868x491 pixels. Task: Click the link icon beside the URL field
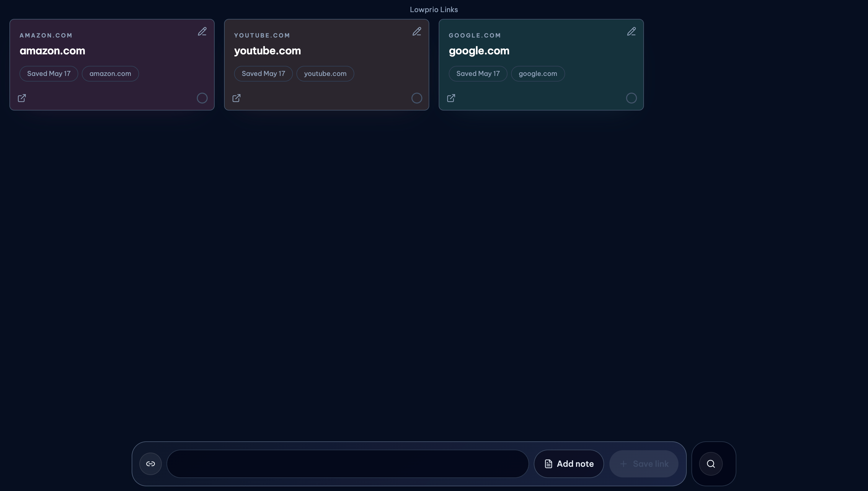[151, 464]
